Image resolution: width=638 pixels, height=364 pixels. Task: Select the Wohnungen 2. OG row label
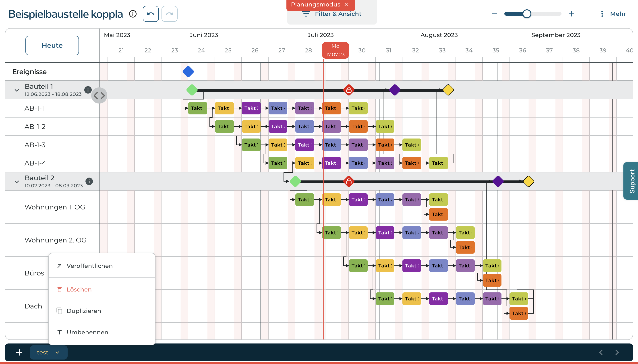tap(56, 240)
